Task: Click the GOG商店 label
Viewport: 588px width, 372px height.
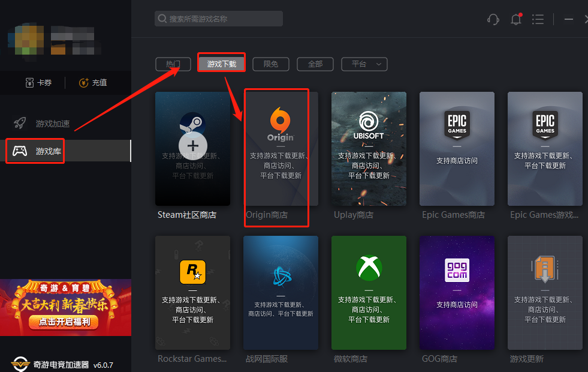Action: [x=439, y=359]
